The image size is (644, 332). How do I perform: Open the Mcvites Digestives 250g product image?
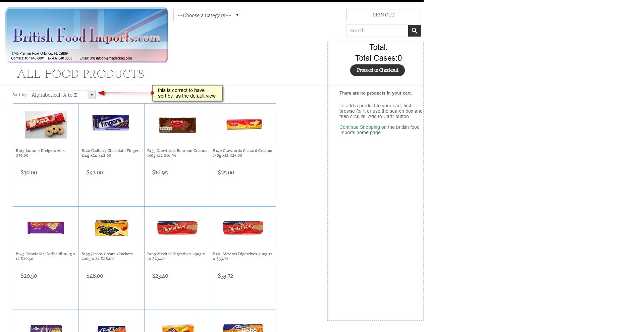coord(177,228)
